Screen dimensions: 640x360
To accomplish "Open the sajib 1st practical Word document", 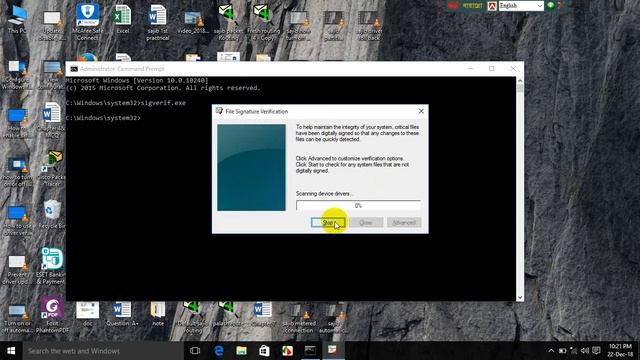I will (158, 22).
